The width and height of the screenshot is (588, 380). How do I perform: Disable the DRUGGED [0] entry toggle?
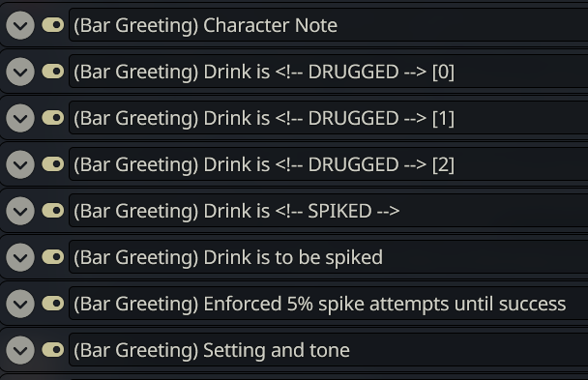click(x=53, y=72)
